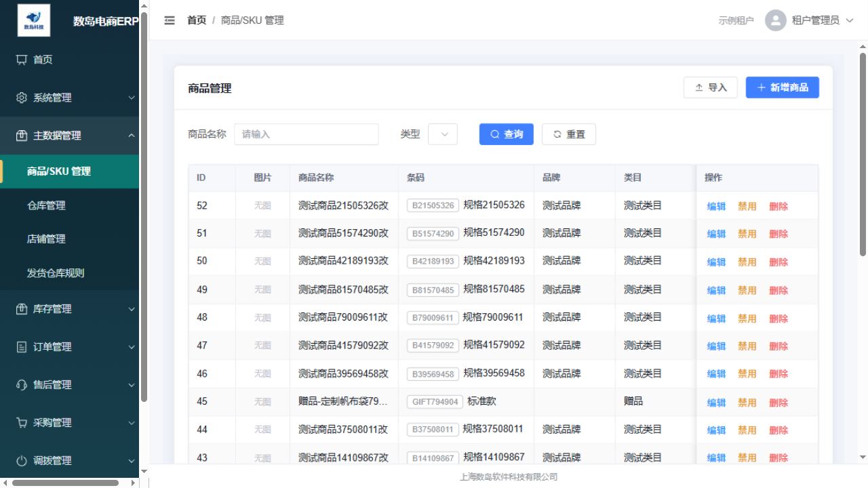Click the 采购管理 shopping cart icon
This screenshot has height=488, width=868.
(x=22, y=423)
